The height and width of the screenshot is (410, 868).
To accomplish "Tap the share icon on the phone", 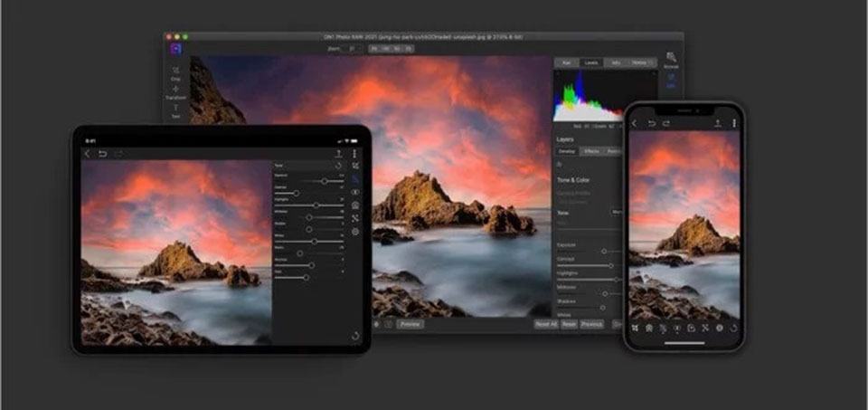I will click(x=718, y=123).
